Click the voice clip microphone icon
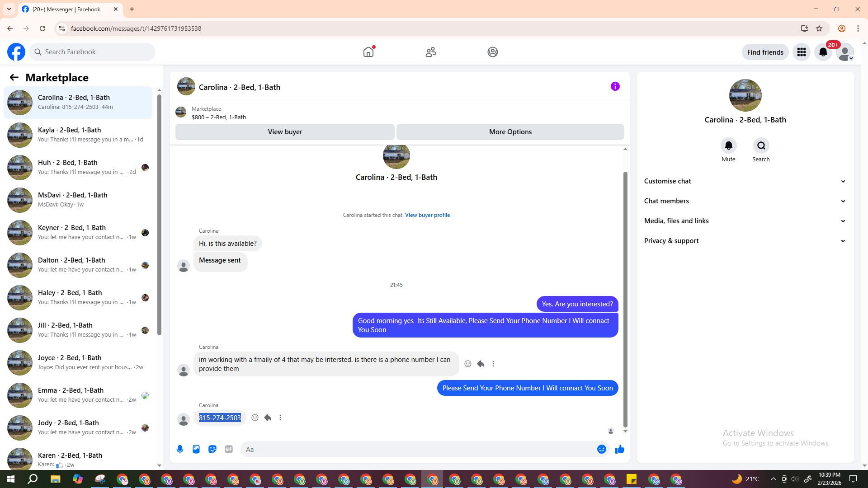The image size is (868, 488). 180,449
